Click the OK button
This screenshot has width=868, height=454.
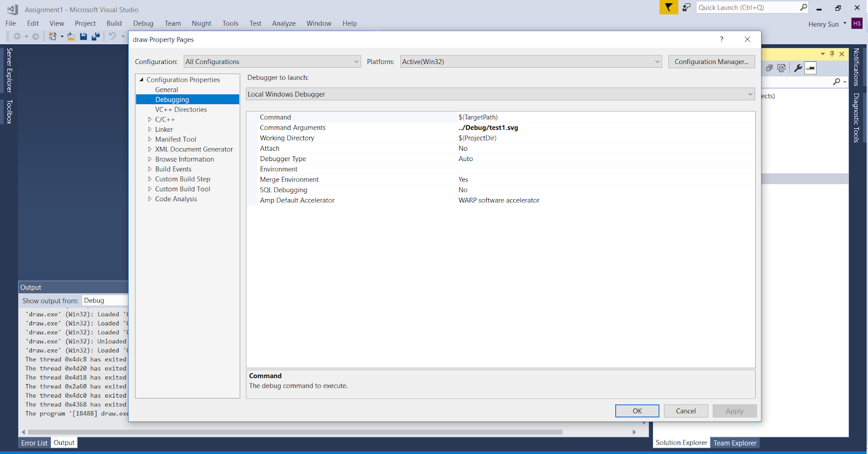pyautogui.click(x=637, y=411)
